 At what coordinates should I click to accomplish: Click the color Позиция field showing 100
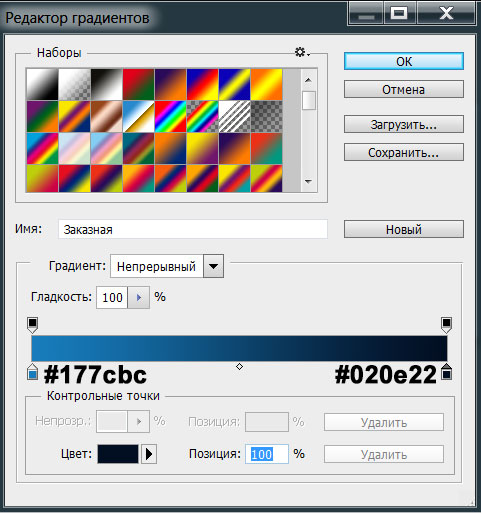point(267,454)
